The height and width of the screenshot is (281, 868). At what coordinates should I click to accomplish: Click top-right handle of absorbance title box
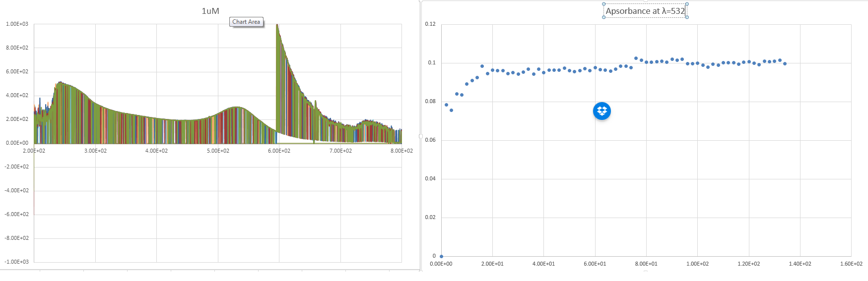click(x=687, y=4)
